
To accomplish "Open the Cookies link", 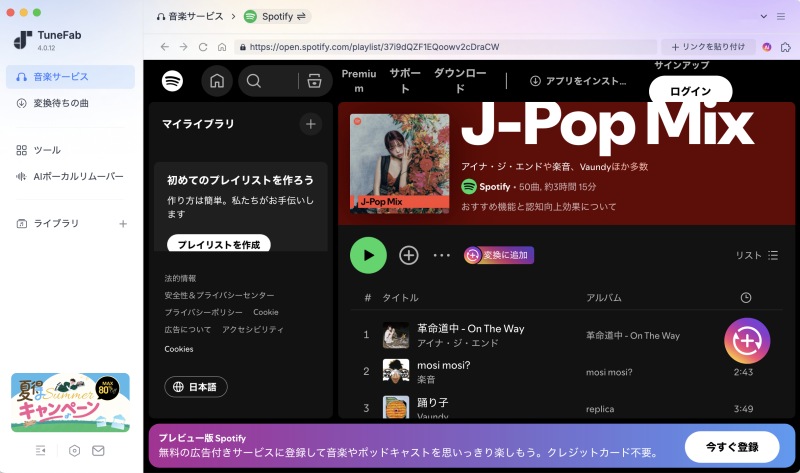I will coord(179,349).
